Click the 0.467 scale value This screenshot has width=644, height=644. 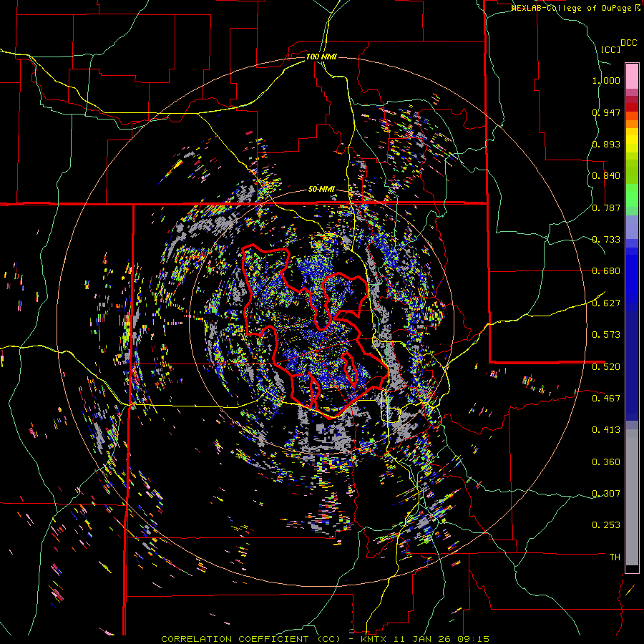point(606,398)
